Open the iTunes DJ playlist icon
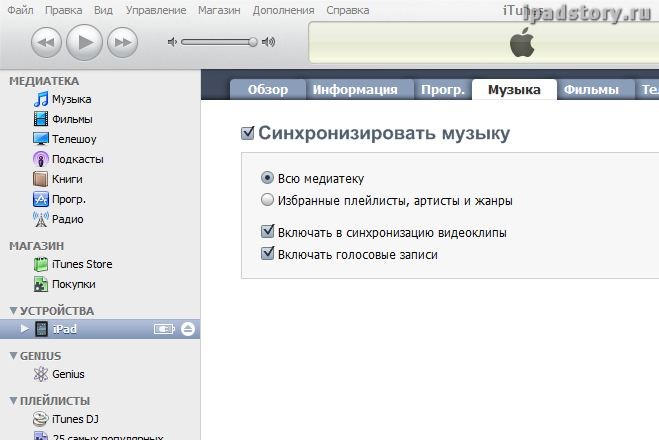The height and width of the screenshot is (440, 659). 41,419
